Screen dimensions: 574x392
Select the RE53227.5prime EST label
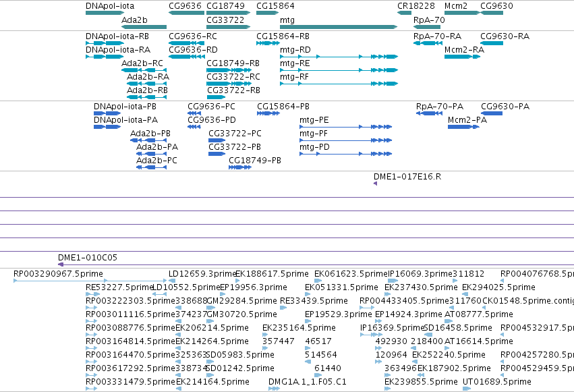coord(119,287)
